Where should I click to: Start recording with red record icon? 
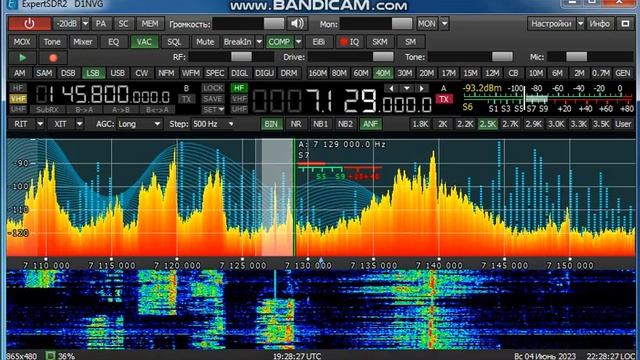pos(53,58)
